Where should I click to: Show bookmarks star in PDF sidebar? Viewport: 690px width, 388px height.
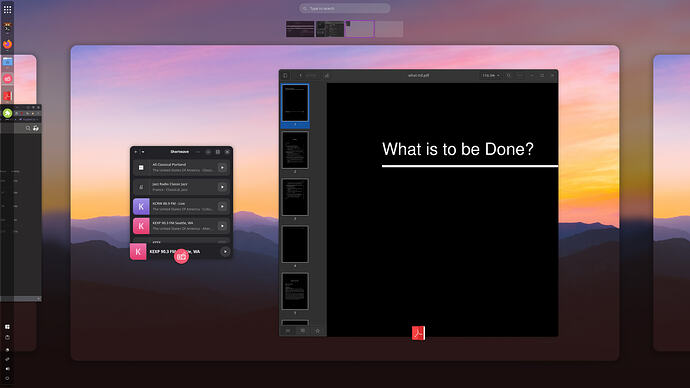(x=318, y=331)
